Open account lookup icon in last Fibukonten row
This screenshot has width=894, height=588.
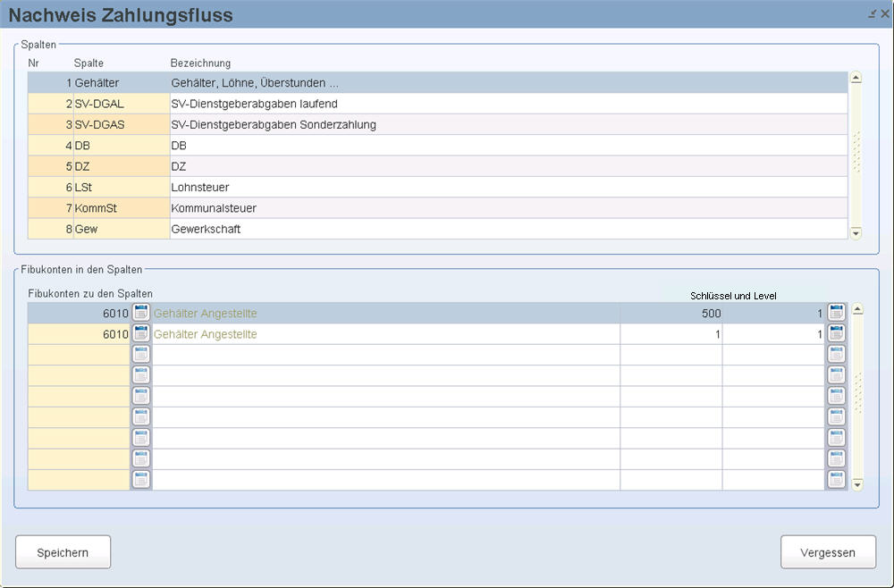pos(141,479)
